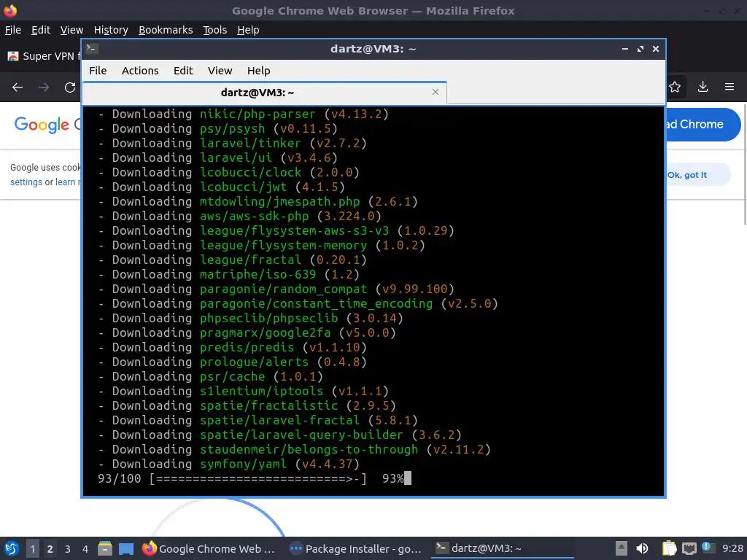
Task: Click the terminal icon in title bar
Action: pyautogui.click(x=92, y=49)
